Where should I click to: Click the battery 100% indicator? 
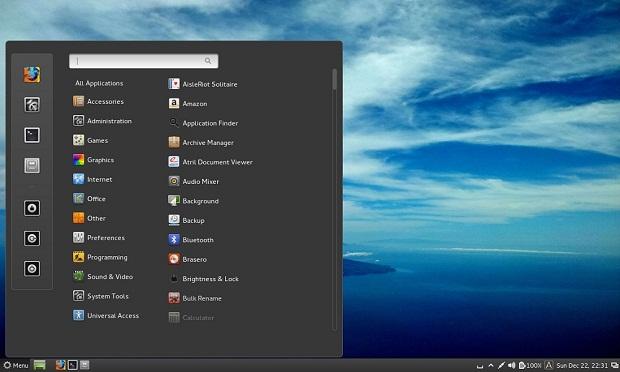[x=530, y=365]
